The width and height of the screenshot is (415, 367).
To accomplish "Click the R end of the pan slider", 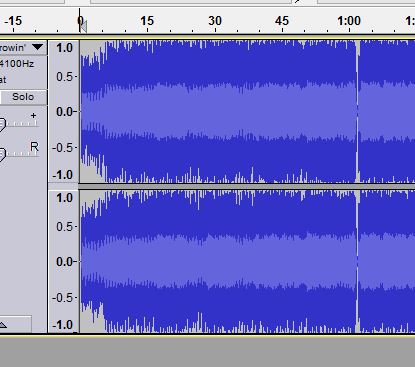I will [34, 147].
